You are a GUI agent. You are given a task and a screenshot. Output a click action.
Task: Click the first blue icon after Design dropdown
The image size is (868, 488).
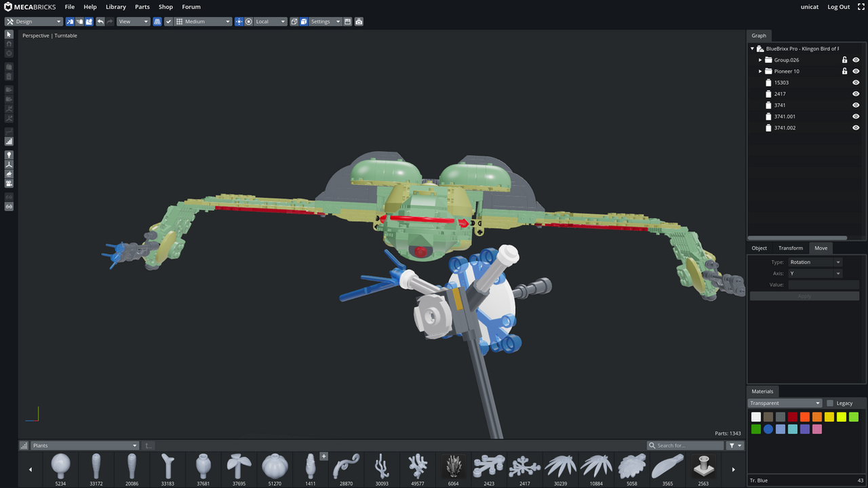[70, 22]
